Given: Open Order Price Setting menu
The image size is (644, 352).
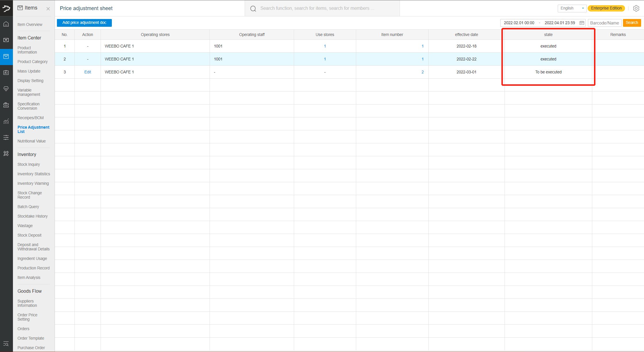Looking at the screenshot, I should pos(27,317).
